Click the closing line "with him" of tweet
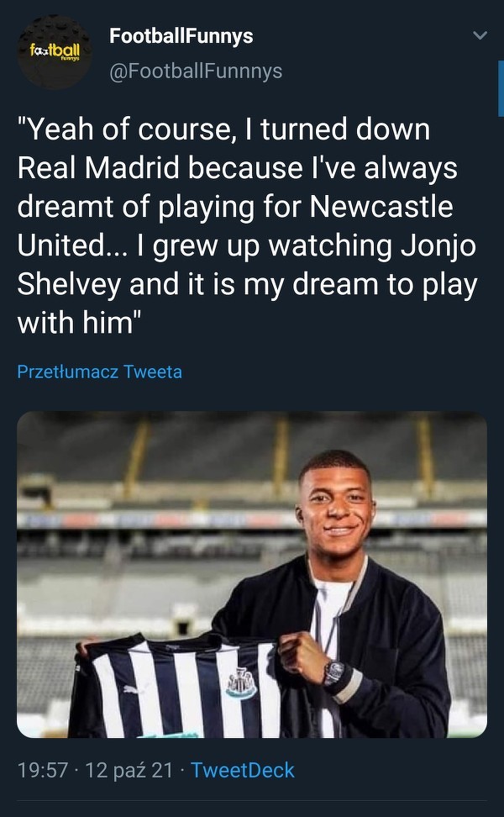The image size is (504, 817). coord(76,323)
